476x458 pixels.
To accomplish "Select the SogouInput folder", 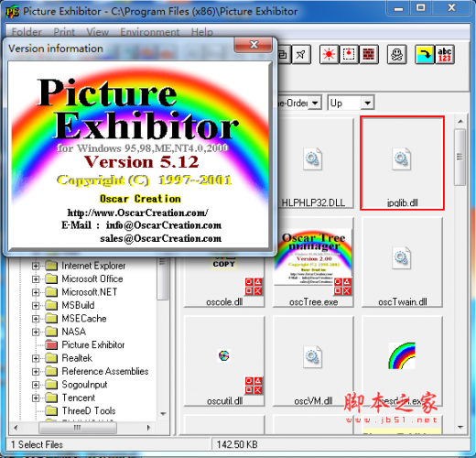I will coord(84,385).
